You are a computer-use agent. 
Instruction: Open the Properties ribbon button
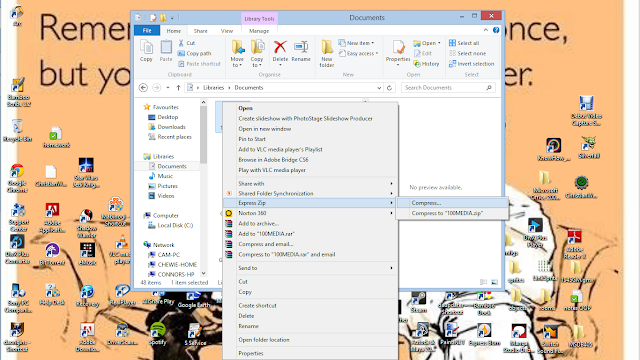(398, 53)
